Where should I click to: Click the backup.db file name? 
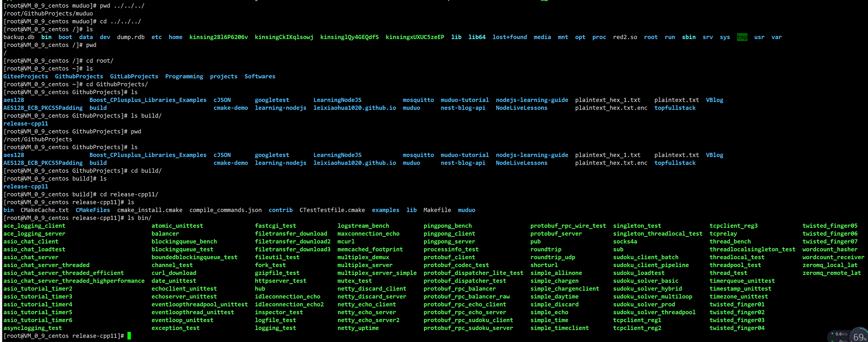tap(19, 37)
